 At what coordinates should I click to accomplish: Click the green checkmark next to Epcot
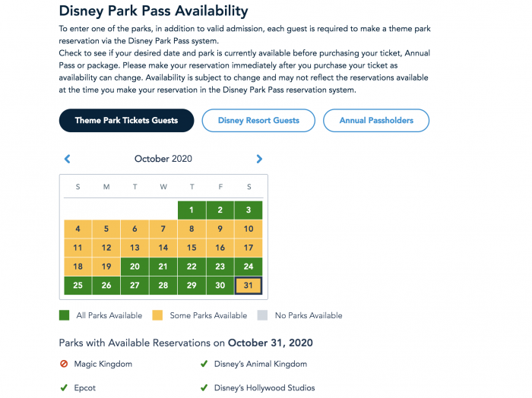tap(63, 387)
